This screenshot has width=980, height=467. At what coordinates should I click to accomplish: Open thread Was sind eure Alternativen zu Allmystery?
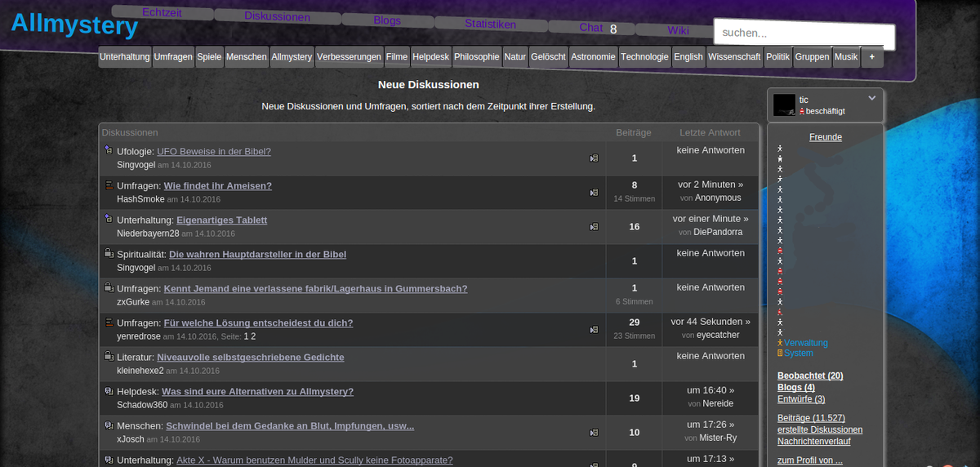point(257,391)
